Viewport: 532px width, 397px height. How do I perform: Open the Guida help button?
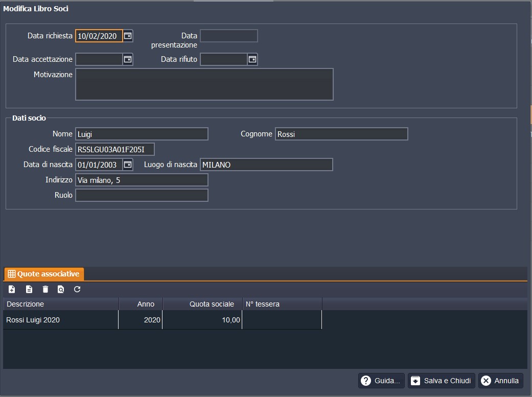click(x=381, y=381)
